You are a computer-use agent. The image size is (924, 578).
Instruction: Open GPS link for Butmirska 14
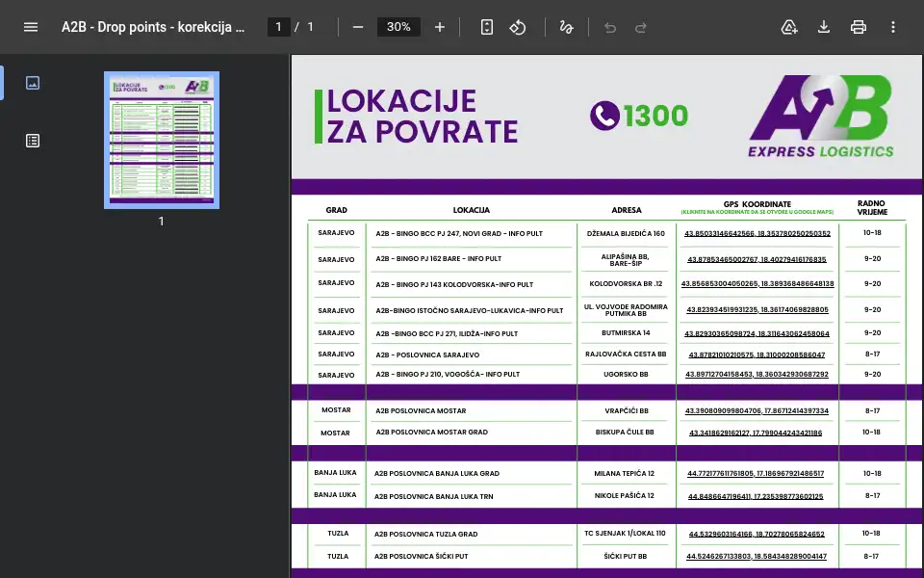757,334
